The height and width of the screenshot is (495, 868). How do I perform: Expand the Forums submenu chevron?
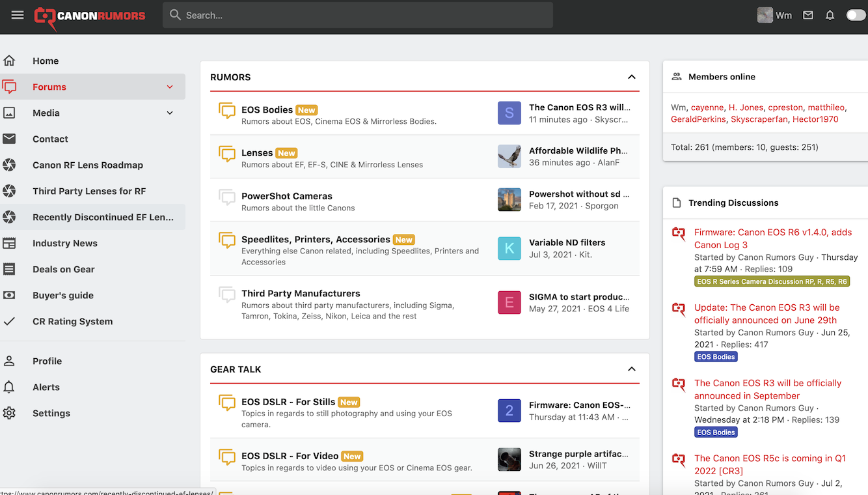(x=170, y=87)
